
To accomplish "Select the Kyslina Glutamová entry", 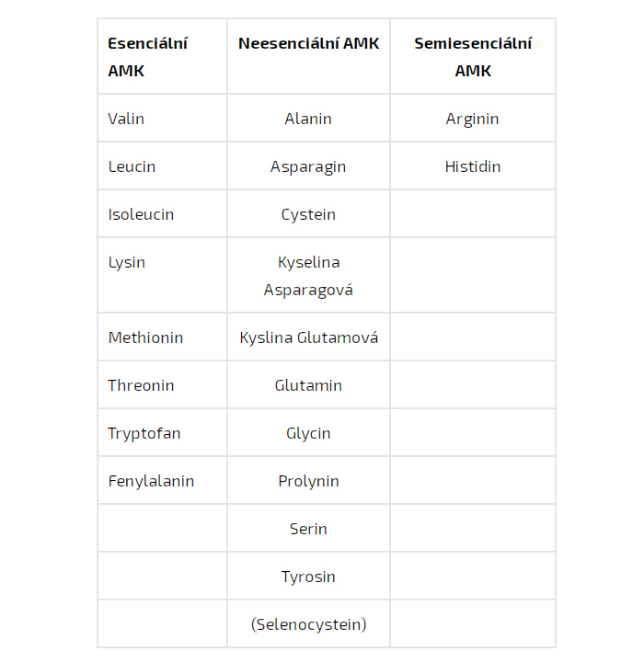I will (308, 337).
